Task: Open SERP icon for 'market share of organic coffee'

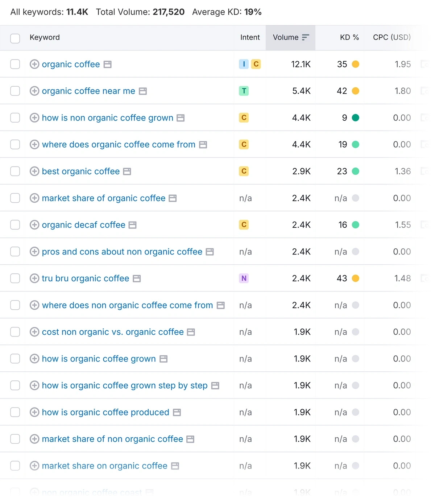Action: (x=173, y=198)
